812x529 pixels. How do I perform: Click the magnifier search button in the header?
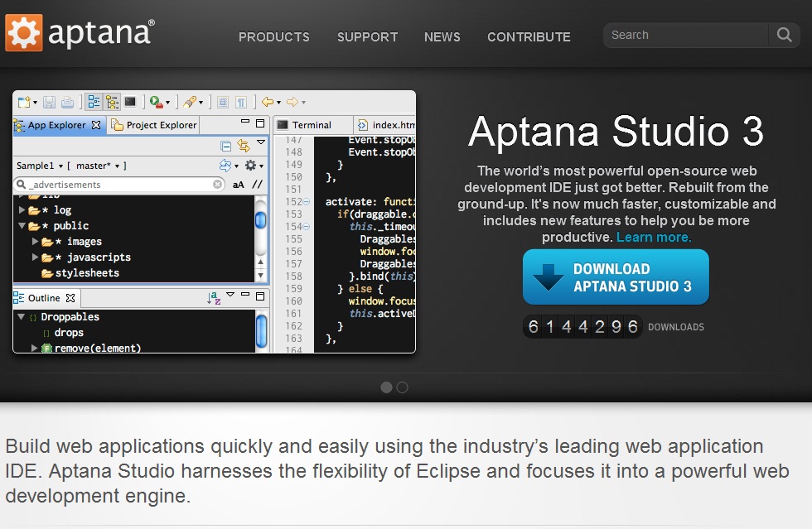(784, 36)
